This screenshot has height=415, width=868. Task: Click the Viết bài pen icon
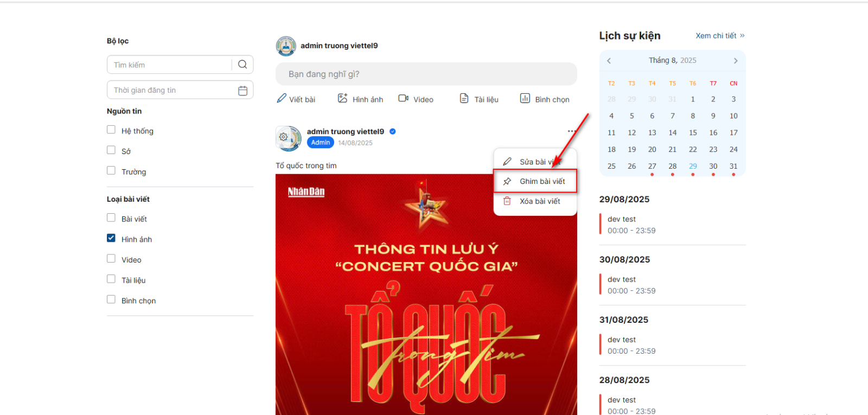(281, 98)
